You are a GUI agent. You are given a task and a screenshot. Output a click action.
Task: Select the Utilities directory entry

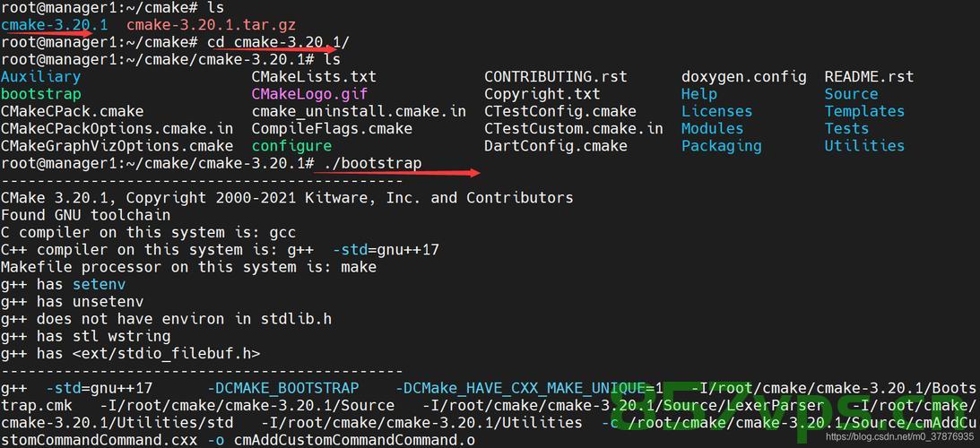864,145
